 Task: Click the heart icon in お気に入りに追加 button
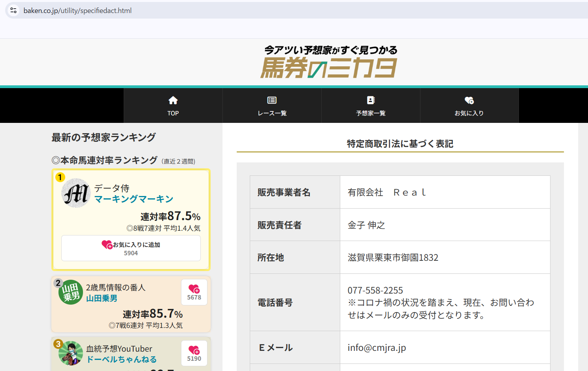point(107,245)
